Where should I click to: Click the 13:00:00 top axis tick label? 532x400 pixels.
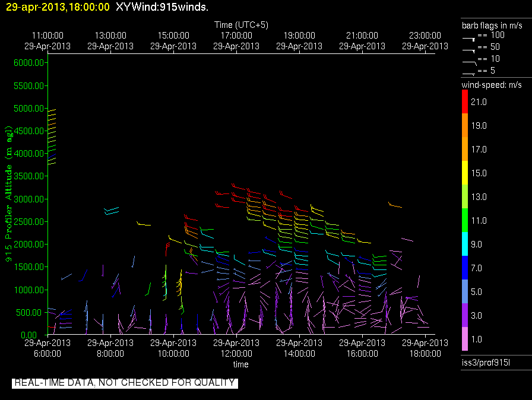click(110, 36)
